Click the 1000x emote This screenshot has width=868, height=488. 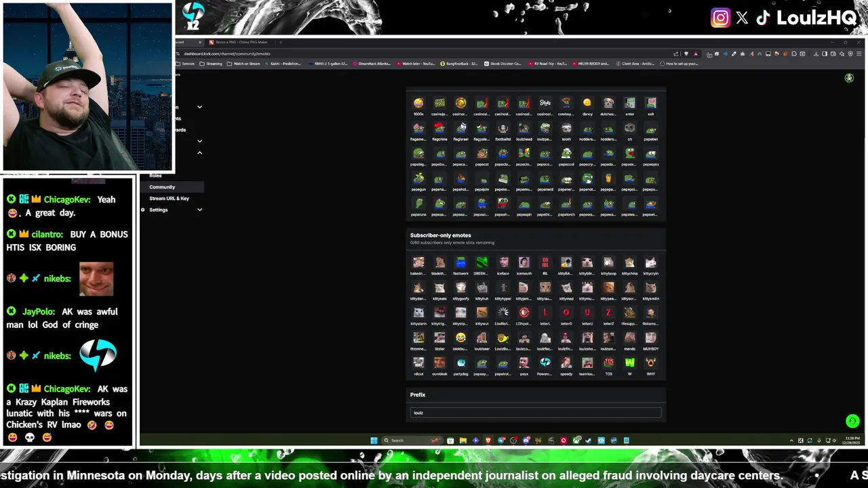click(418, 103)
